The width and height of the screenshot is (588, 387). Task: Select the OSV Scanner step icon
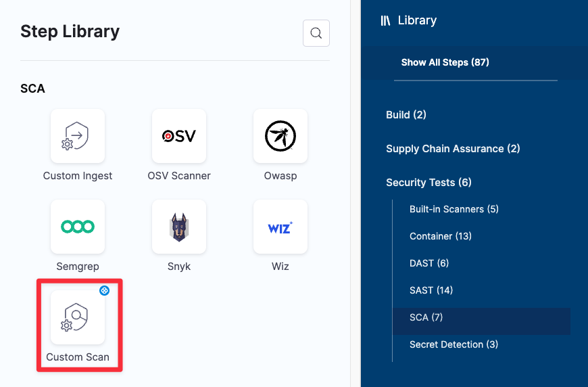(x=179, y=136)
